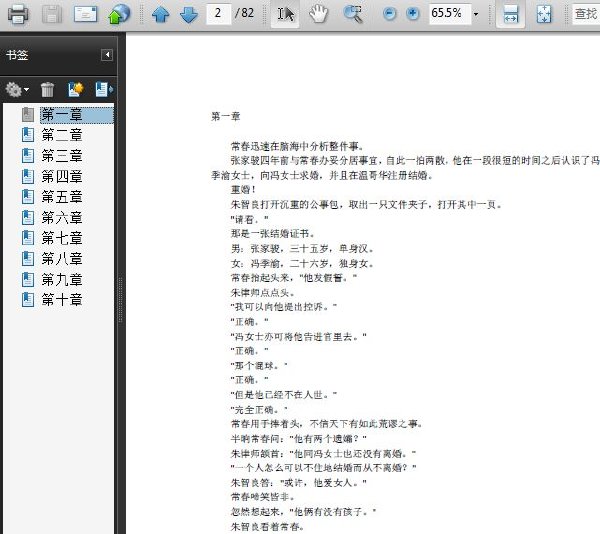Click the zoom out minus button
This screenshot has width=600, height=534.
(x=390, y=14)
